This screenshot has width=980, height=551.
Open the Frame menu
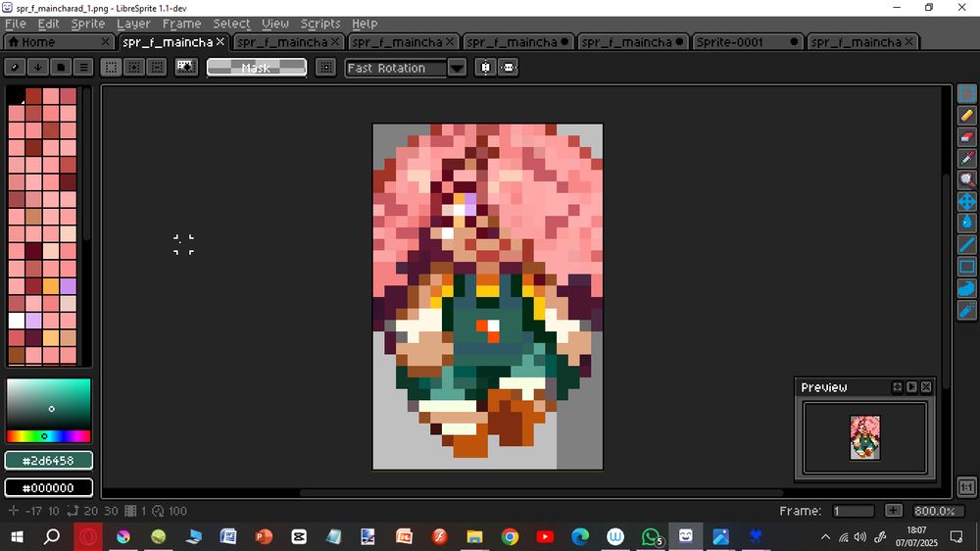point(181,24)
